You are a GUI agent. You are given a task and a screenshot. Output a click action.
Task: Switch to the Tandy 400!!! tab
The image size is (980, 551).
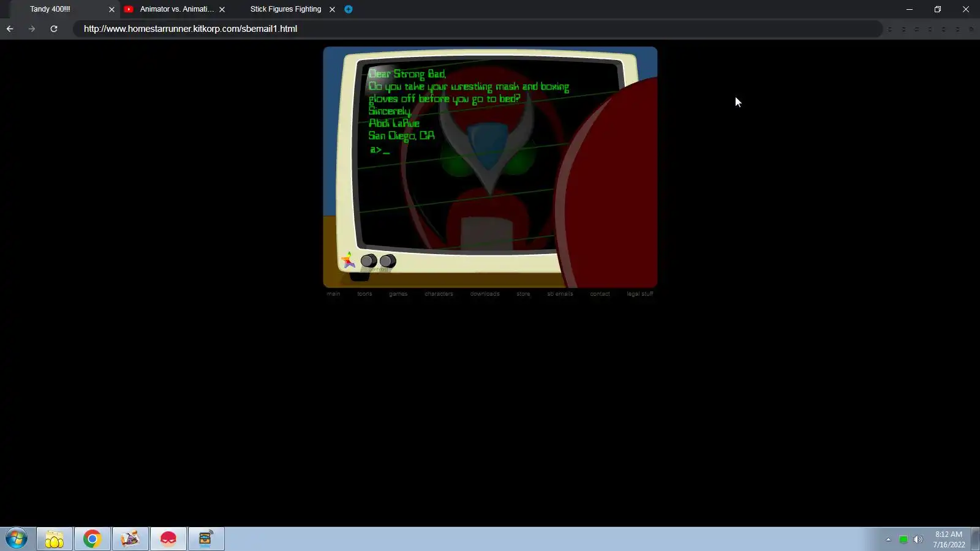[61, 9]
